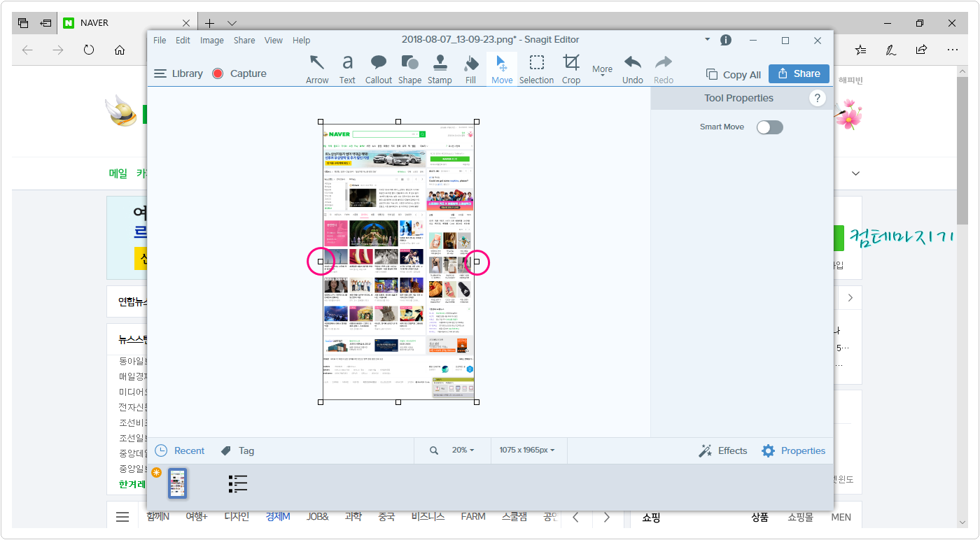
Task: Click the blue Share button
Action: coord(799,73)
